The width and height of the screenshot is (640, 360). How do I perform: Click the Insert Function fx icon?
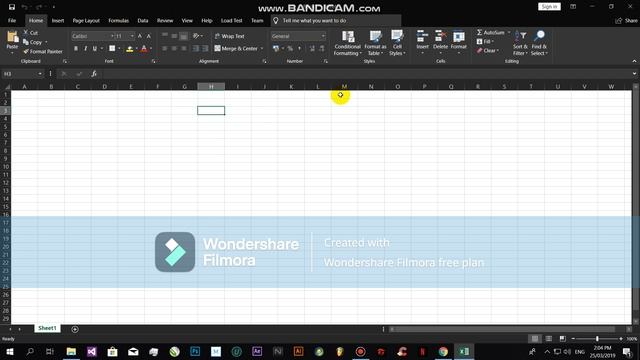tap(94, 74)
